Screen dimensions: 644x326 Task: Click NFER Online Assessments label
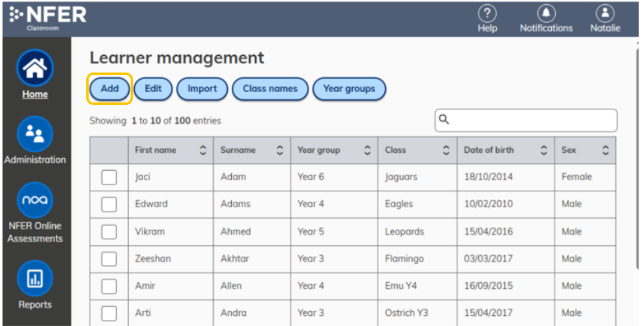(x=35, y=232)
